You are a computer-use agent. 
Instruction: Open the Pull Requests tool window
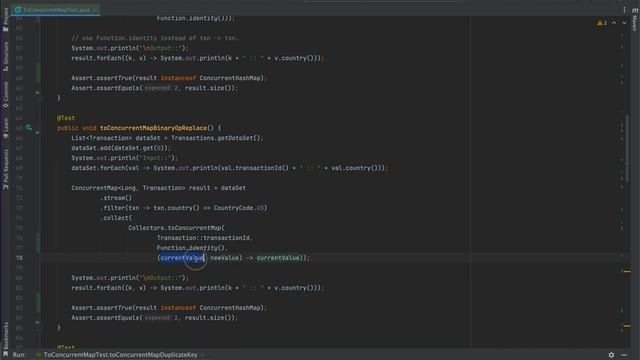(x=5, y=169)
